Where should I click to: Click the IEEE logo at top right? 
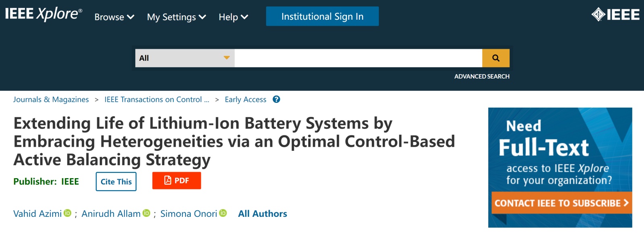point(615,15)
